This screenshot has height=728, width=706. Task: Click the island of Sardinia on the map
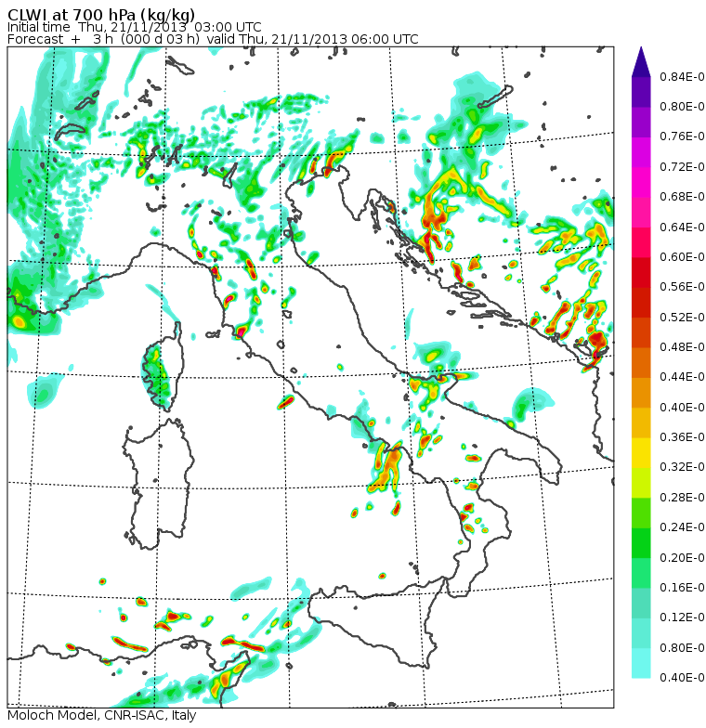coord(158,483)
